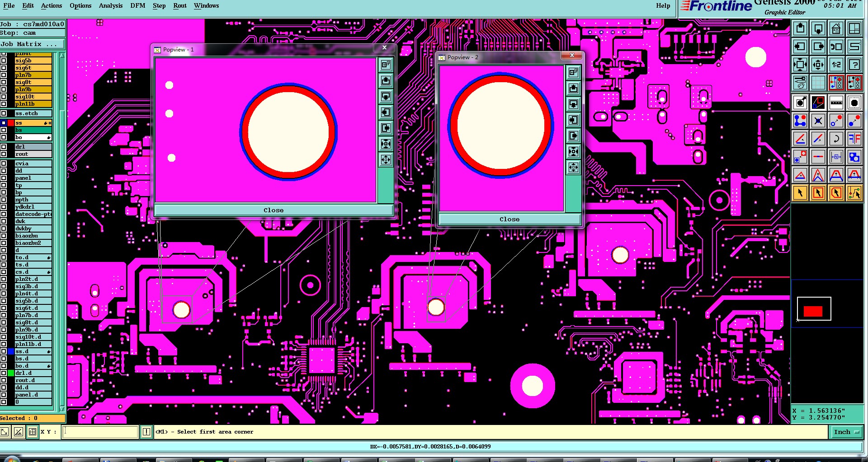Open the Rout menu
The image size is (868, 462).
pyautogui.click(x=180, y=5)
